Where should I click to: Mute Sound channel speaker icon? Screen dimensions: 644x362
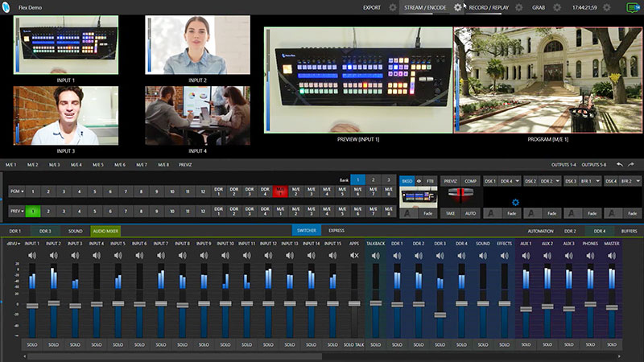click(x=483, y=255)
